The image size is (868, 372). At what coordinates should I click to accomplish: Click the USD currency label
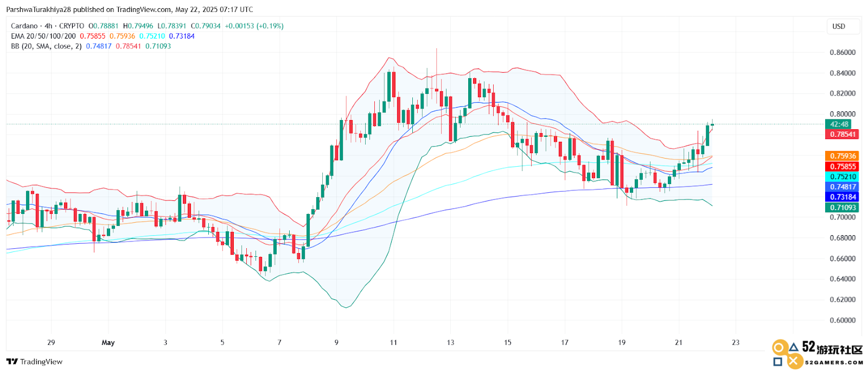(x=839, y=27)
